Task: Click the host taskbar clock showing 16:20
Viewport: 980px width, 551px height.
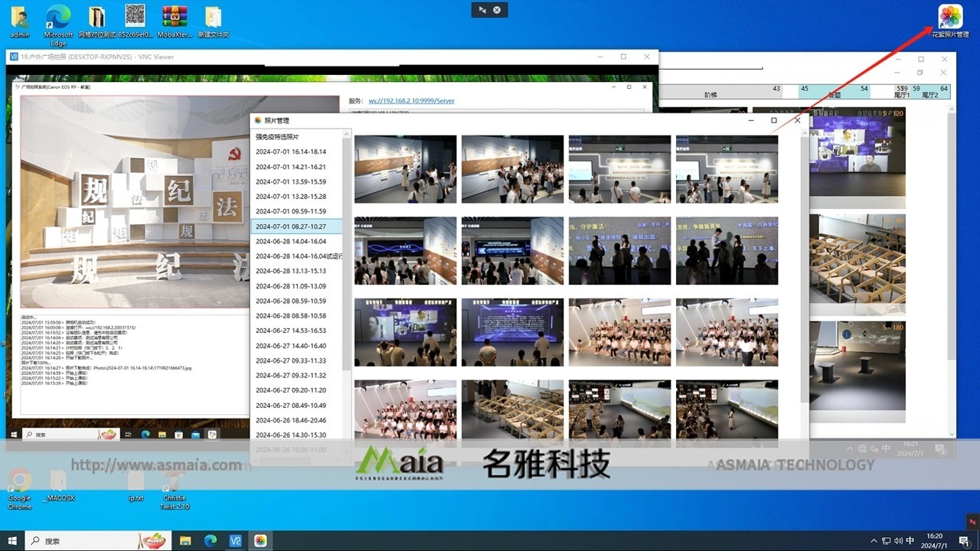Action: 933,540
